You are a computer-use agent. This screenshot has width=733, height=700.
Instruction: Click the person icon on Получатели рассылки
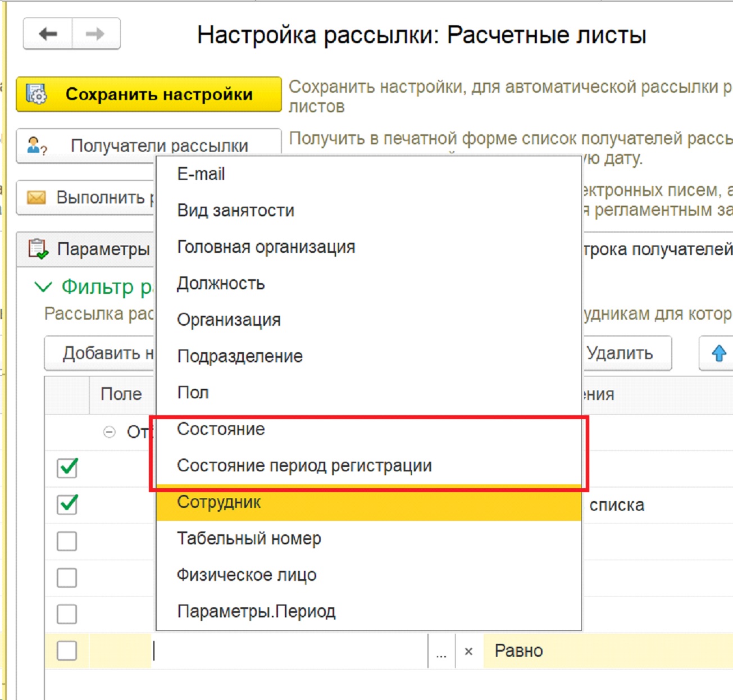(37, 146)
